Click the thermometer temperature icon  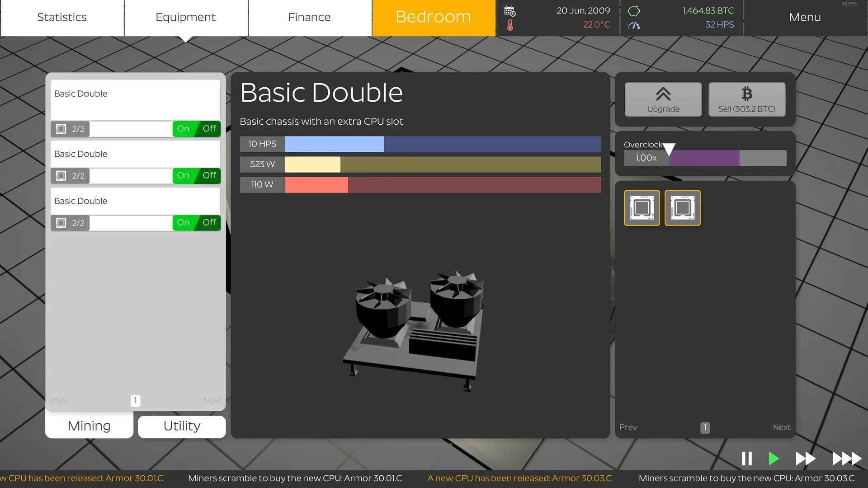(510, 25)
